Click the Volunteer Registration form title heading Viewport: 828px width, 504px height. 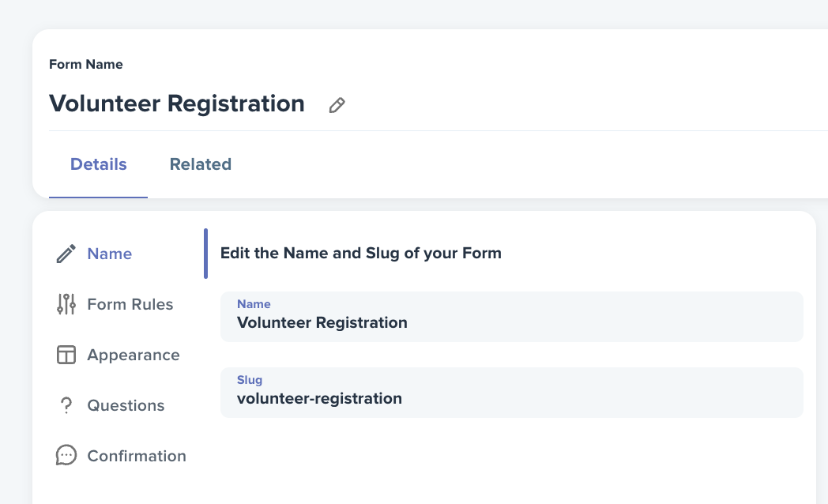(177, 103)
